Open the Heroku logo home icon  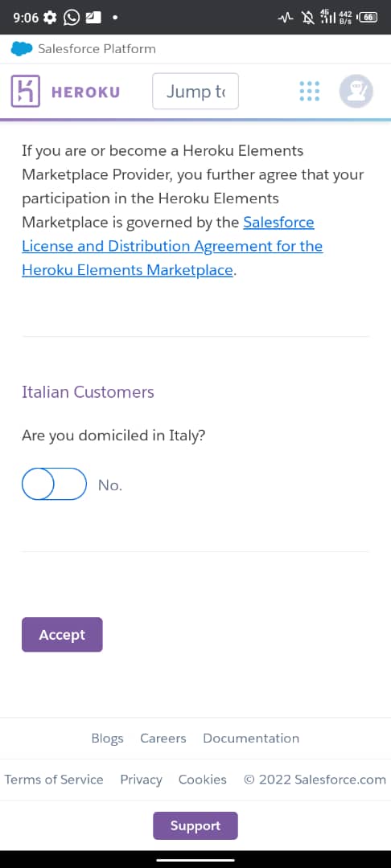(26, 91)
